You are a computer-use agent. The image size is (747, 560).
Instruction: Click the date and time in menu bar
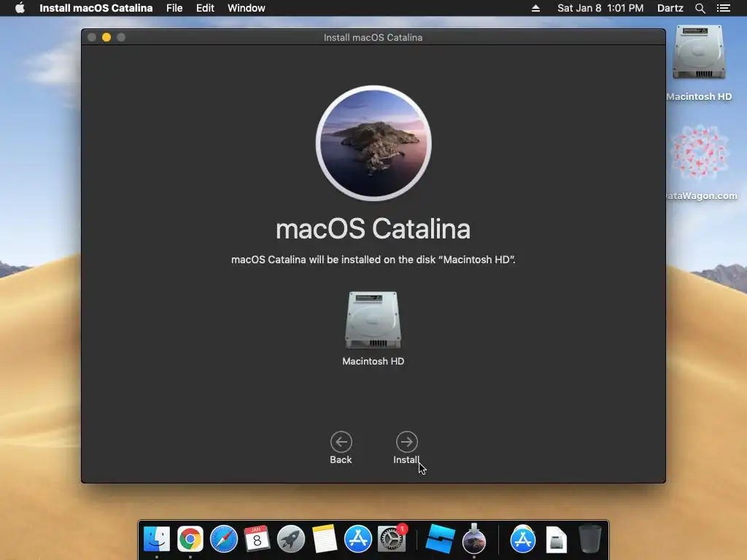600,8
